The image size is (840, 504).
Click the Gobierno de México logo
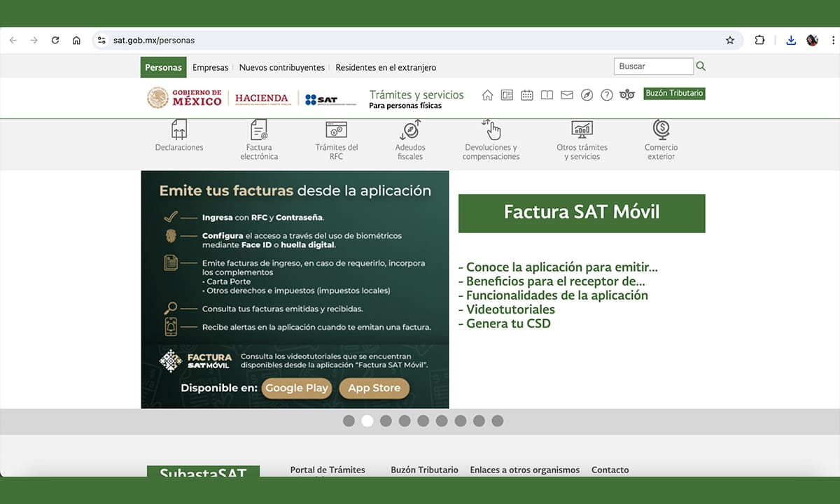184,97
